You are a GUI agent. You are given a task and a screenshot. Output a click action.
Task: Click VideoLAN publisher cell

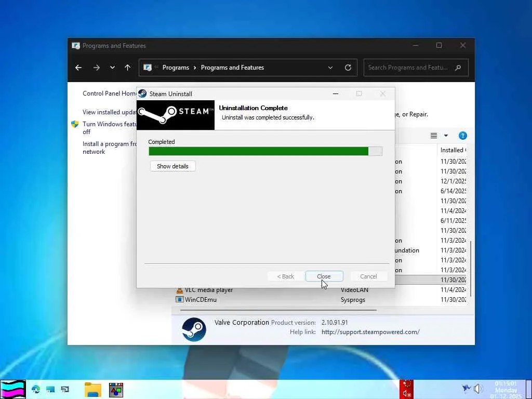(354, 290)
